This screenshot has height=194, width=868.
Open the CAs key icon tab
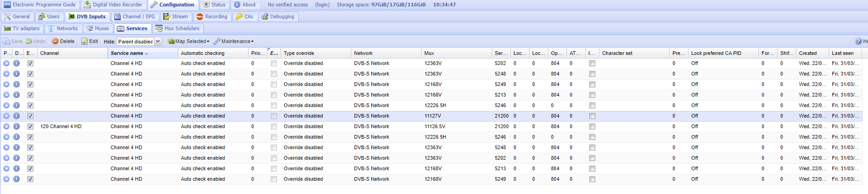tap(244, 16)
